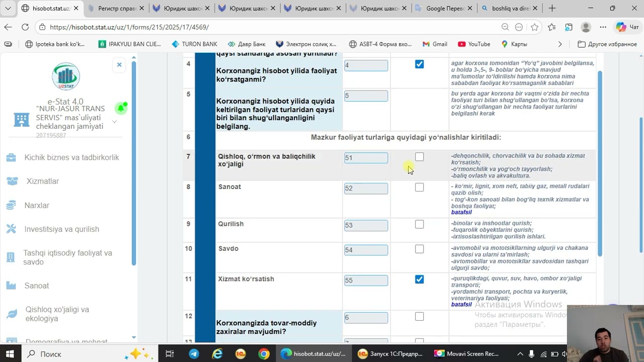Check tovar-moddiy zaxiralar row 12 checkbox
This screenshot has height=362, width=644.
[x=419, y=316]
